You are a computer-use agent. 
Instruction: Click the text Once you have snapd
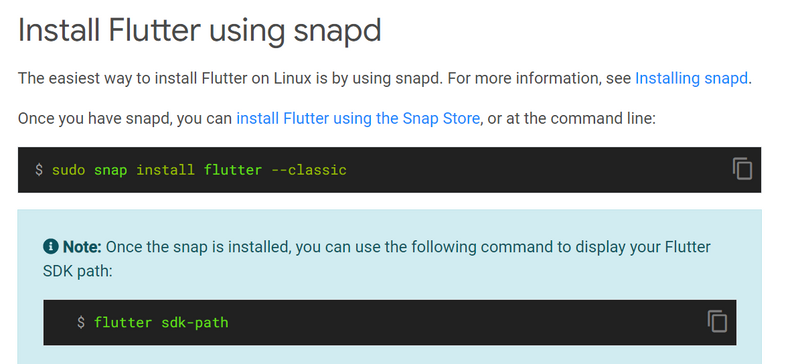(x=95, y=118)
